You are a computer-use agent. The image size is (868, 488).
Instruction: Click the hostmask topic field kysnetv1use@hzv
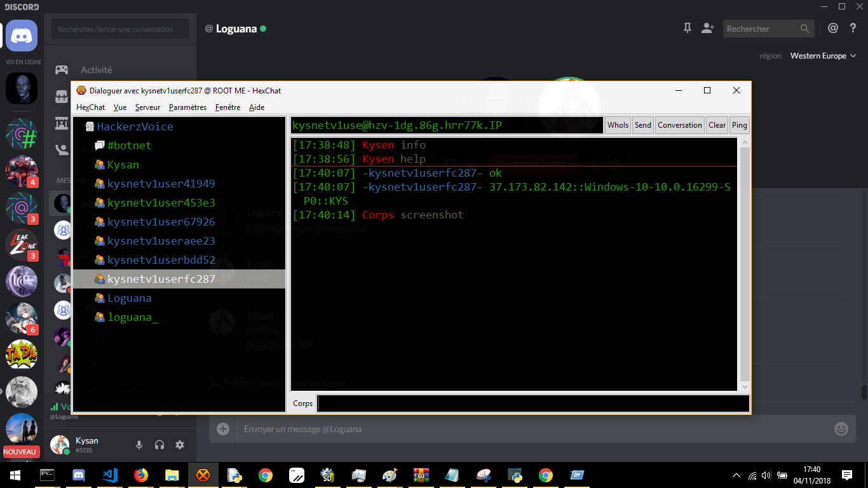(446, 125)
